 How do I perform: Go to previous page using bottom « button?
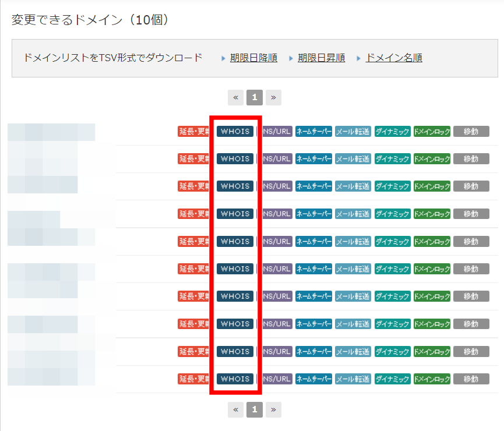pyautogui.click(x=235, y=410)
